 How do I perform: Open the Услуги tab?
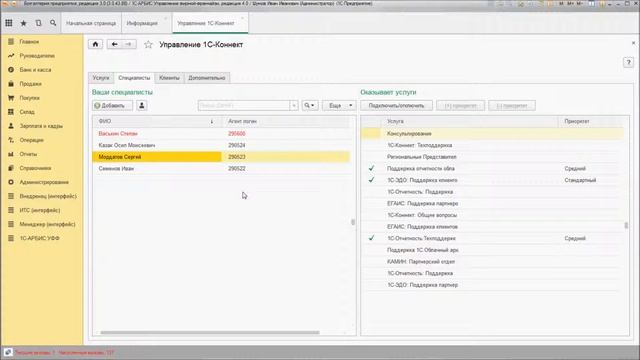(101, 78)
